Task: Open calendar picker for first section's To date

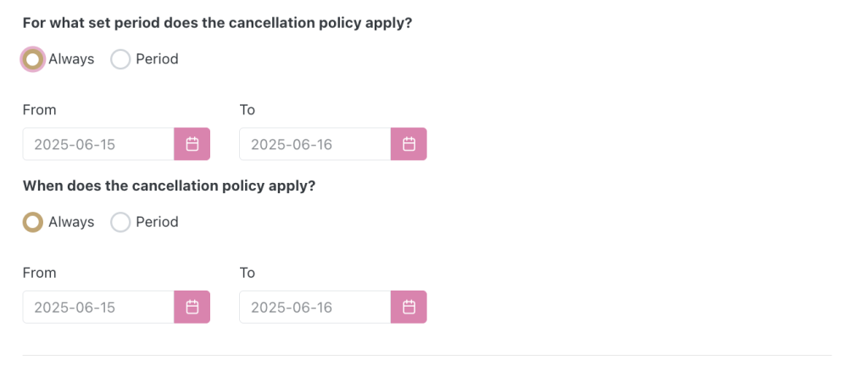Action: pyautogui.click(x=409, y=144)
